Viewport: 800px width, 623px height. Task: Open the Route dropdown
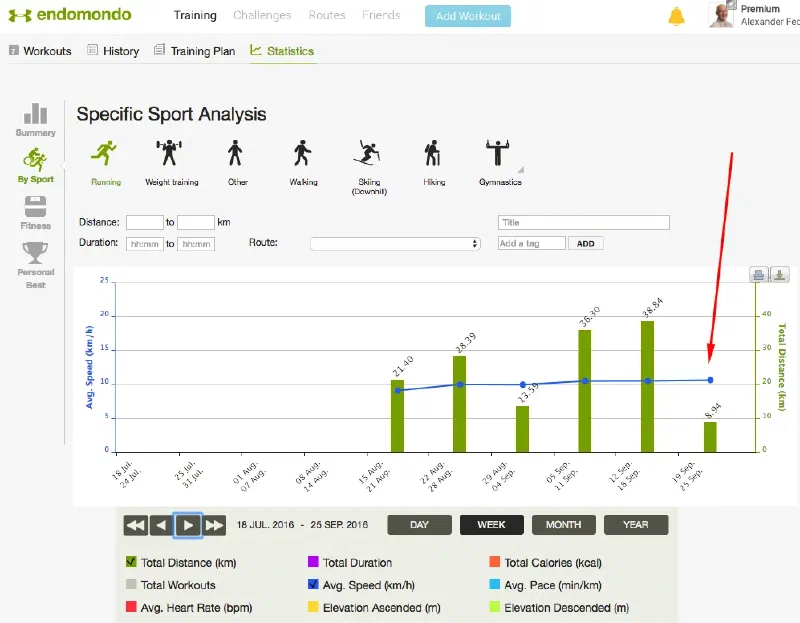tap(395, 243)
